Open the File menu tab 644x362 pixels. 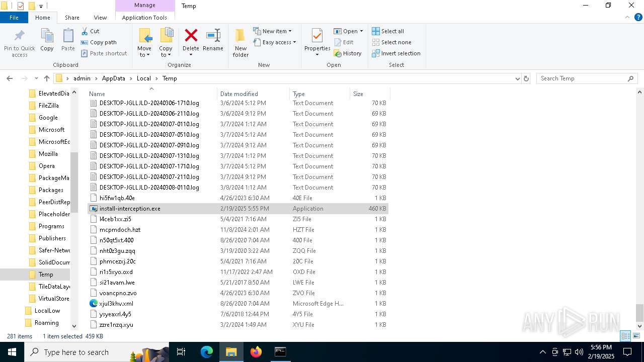tap(14, 18)
